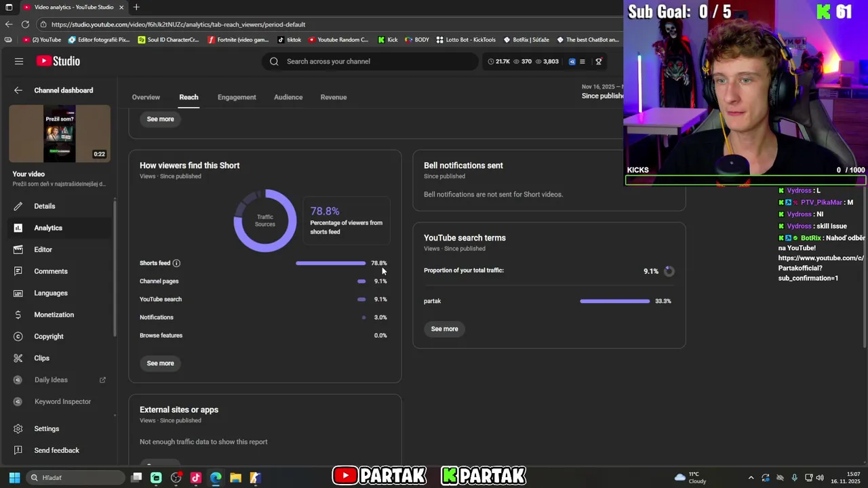
Task: Open Languages icon in sidebar
Action: click(x=18, y=293)
